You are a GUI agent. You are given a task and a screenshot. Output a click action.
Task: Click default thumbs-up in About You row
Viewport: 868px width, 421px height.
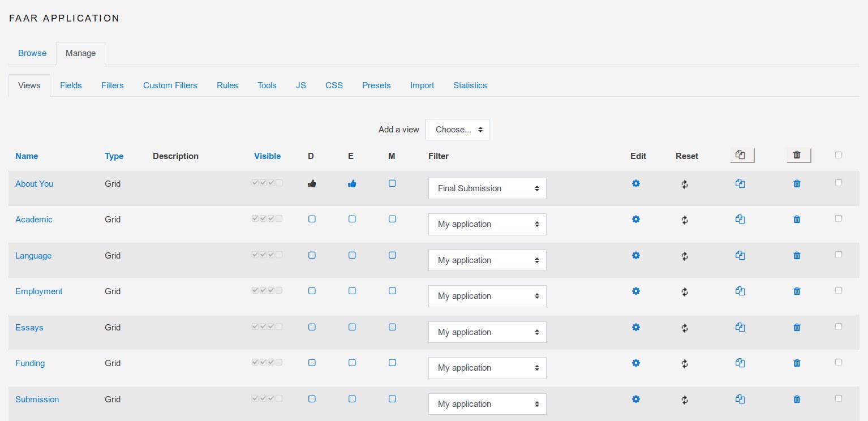(x=312, y=183)
